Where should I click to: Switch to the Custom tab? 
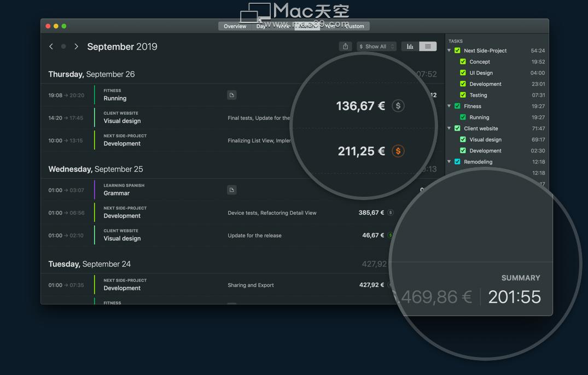pyautogui.click(x=354, y=26)
